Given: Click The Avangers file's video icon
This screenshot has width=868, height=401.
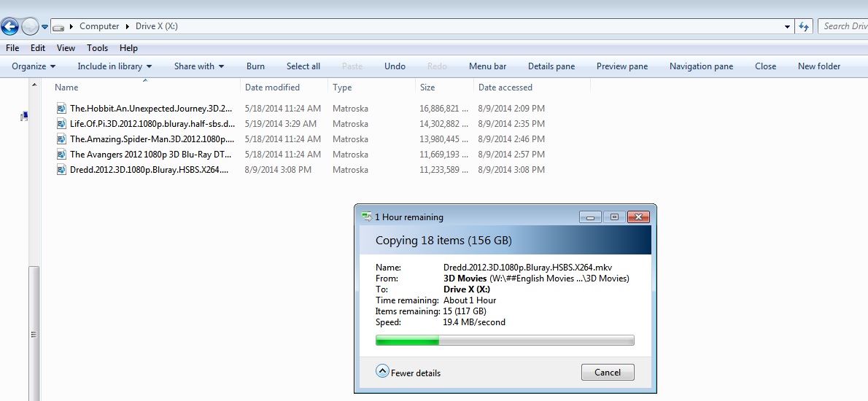Looking at the screenshot, I should pyautogui.click(x=61, y=155).
